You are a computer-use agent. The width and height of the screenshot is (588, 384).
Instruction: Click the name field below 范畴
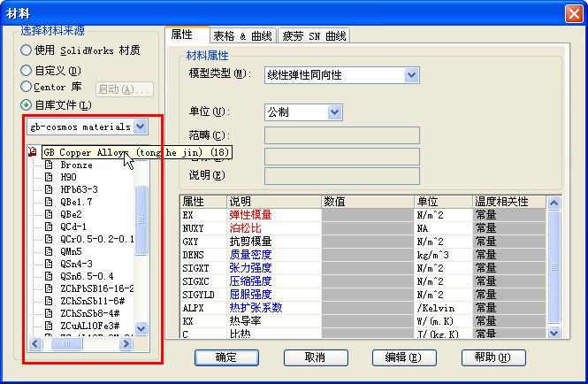[x=341, y=156]
